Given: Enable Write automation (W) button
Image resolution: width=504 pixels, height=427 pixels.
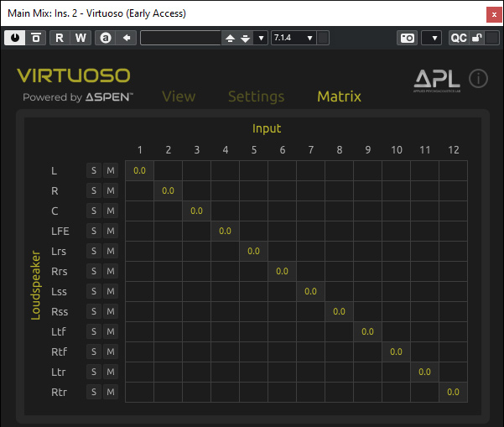Looking at the screenshot, I should (x=81, y=38).
